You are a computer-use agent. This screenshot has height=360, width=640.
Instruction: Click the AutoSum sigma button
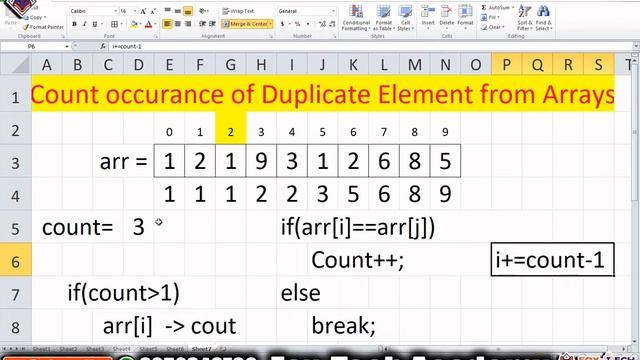(497, 8)
